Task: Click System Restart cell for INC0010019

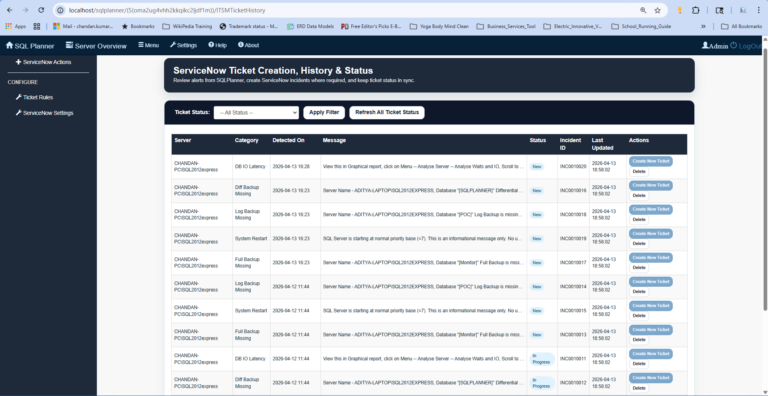Action: pos(251,239)
